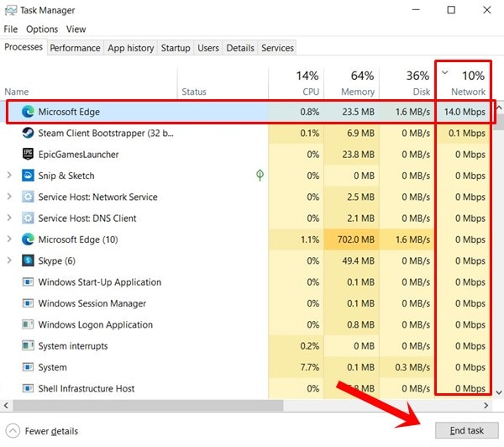The height and width of the screenshot is (447, 504).
Task: Click the Service Host: DNS Client gear icon
Action: click(x=28, y=218)
